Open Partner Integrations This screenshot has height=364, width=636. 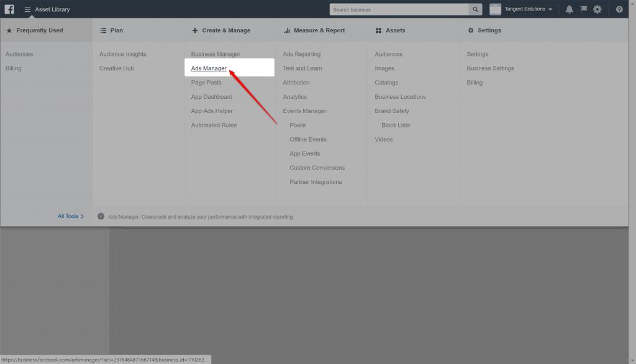pos(316,182)
